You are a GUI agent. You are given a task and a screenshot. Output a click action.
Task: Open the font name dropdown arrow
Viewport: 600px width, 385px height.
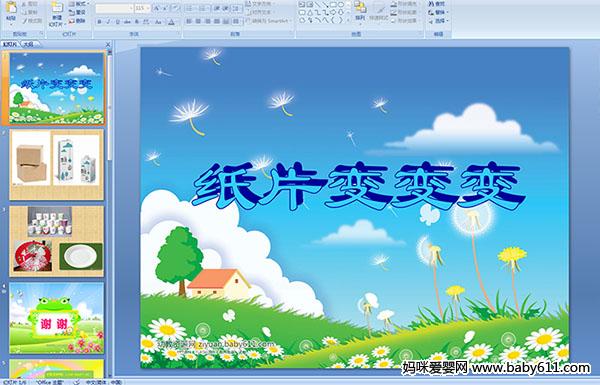[131, 8]
